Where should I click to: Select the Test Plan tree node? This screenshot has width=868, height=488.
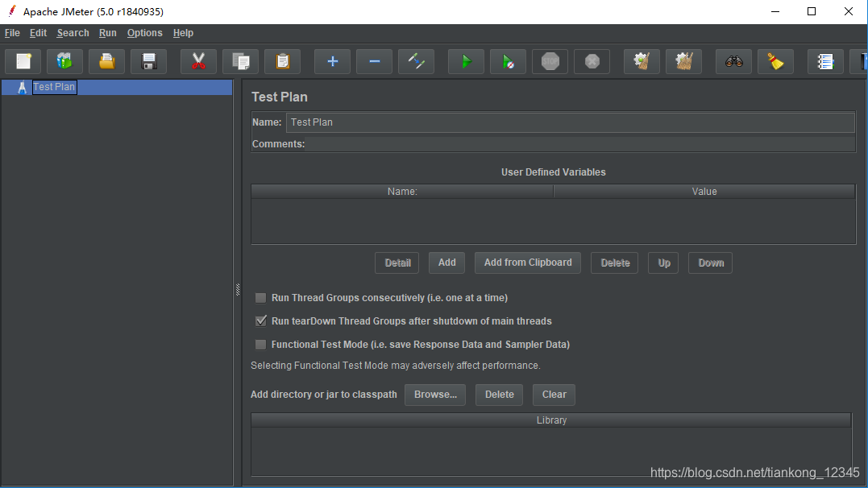[54, 87]
